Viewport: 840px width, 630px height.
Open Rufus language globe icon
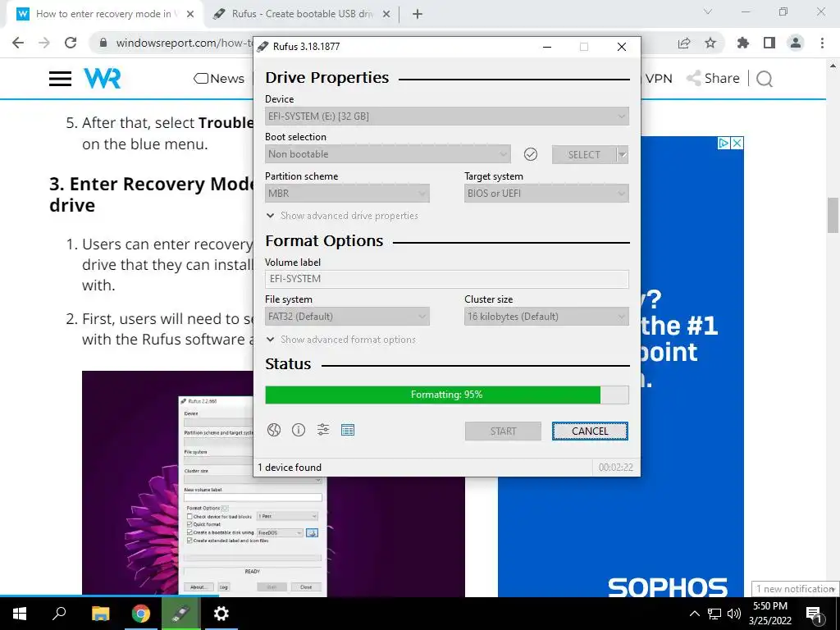[x=274, y=430]
